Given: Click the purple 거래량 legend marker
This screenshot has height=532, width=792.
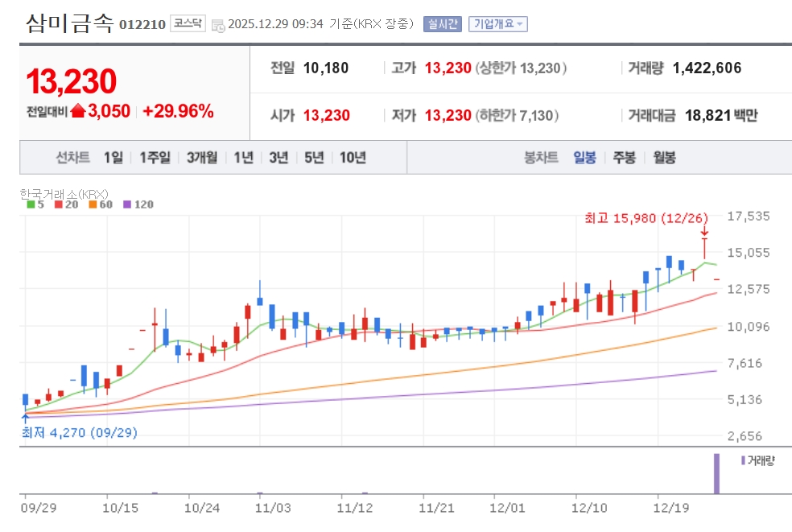Looking at the screenshot, I should tap(743, 460).
